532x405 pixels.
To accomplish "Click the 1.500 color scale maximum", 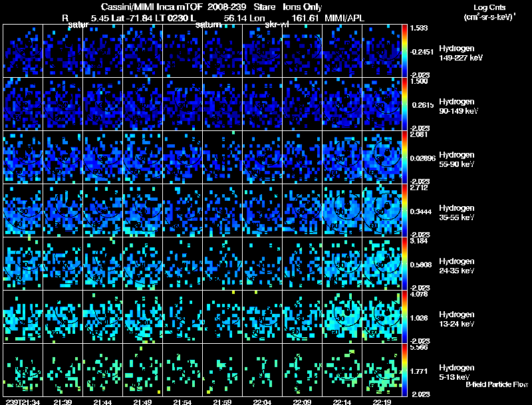I will [x=419, y=81].
